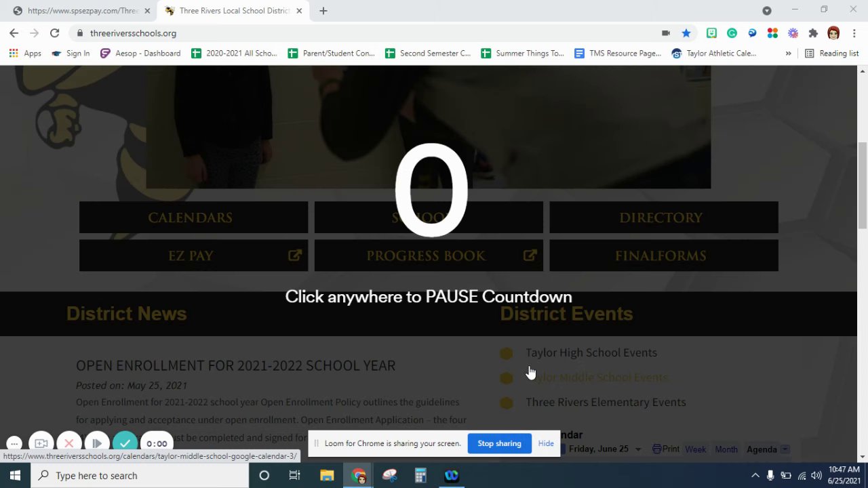Open the Taylor High School Events link
Viewport: 868px width, 488px height.
[591, 352]
